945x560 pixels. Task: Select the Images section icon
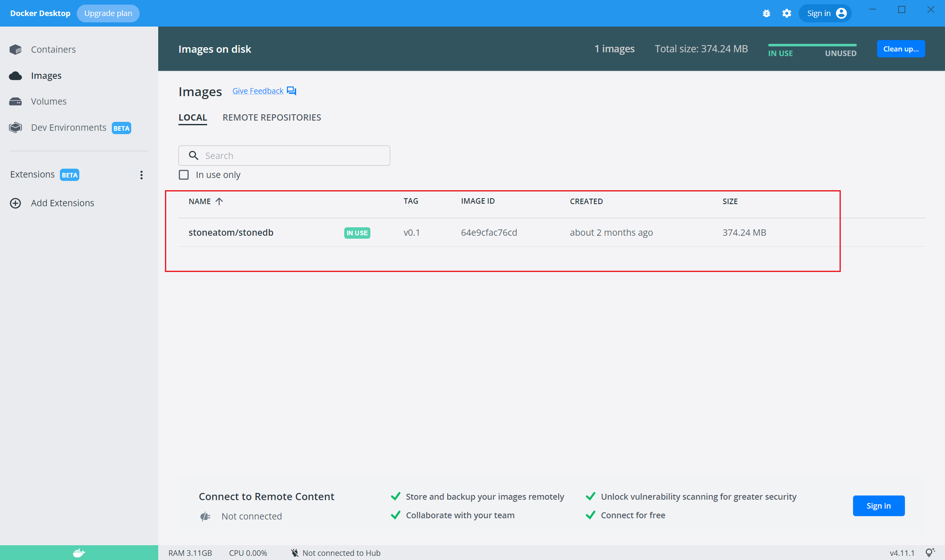[x=15, y=75]
